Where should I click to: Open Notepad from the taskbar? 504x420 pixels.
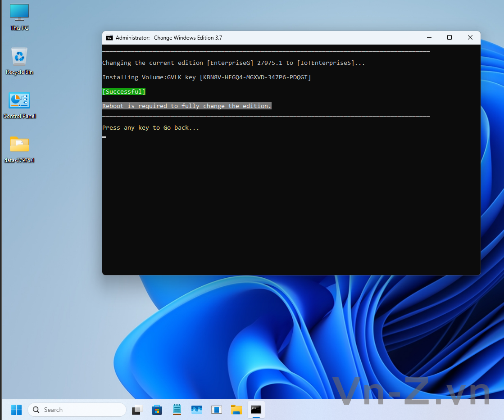(x=177, y=410)
